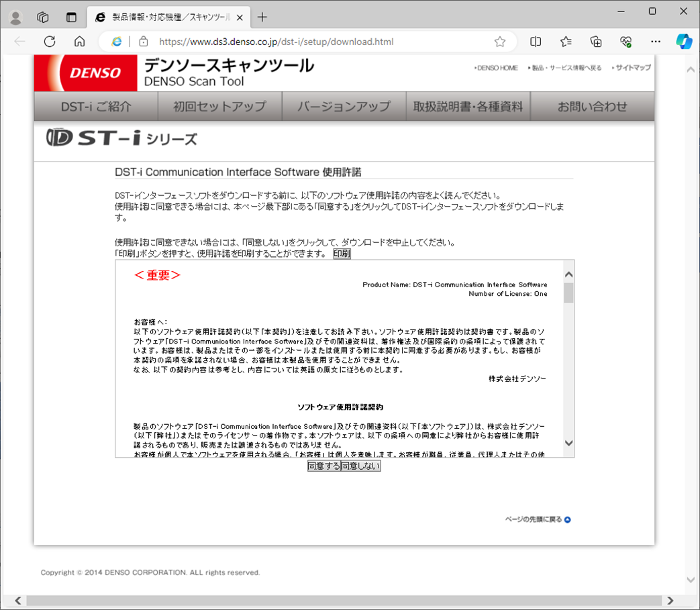
Task: Open the DST-i ご紹介 menu
Action: pyautogui.click(x=96, y=106)
